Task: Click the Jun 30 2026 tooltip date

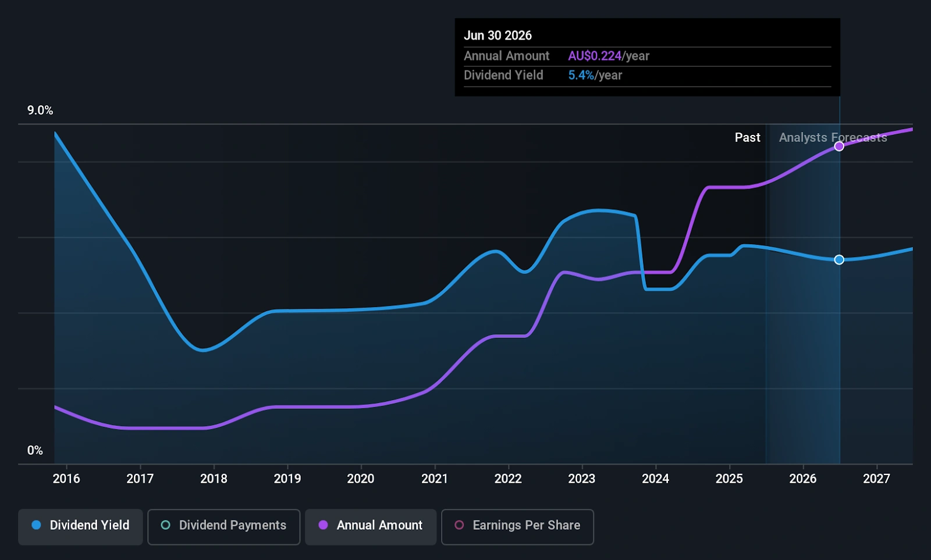Action: point(498,35)
